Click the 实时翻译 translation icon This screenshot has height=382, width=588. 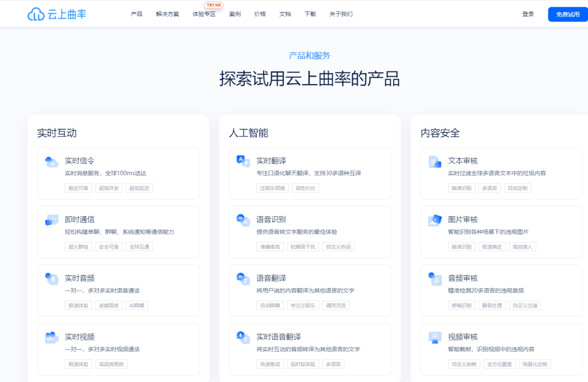(x=242, y=161)
